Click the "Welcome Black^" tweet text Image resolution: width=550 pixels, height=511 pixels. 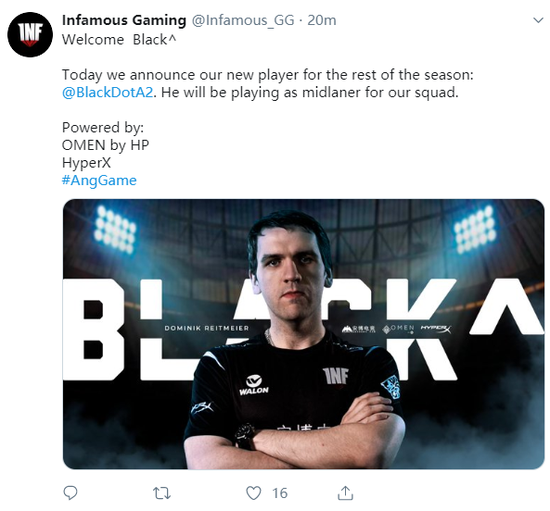coord(119,40)
